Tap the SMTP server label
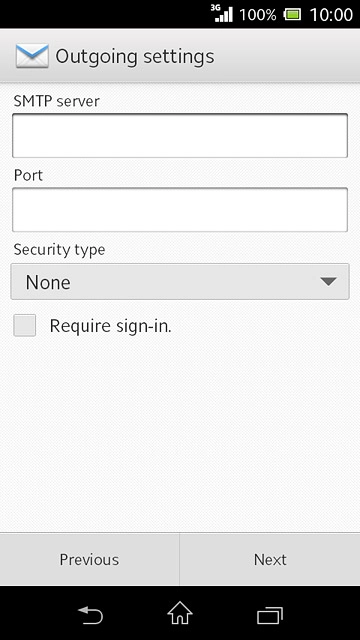 pyautogui.click(x=57, y=101)
